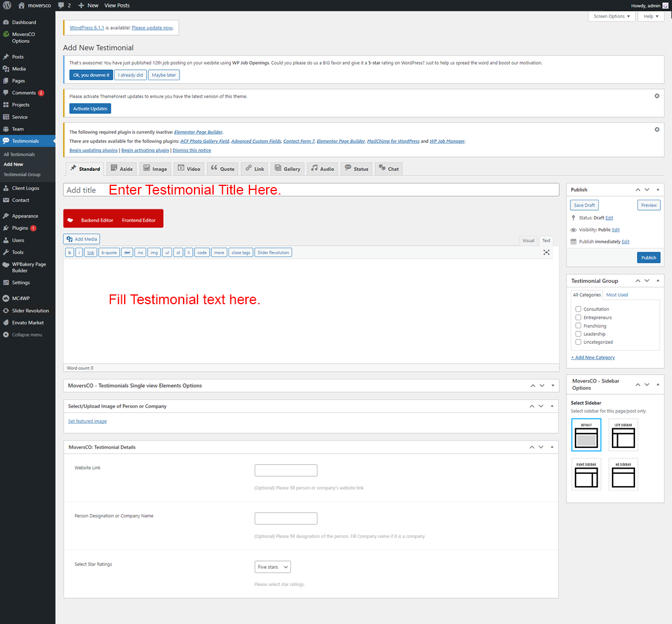Click the blue Publish button
Viewport: 672px width, 624px height.
tap(648, 257)
